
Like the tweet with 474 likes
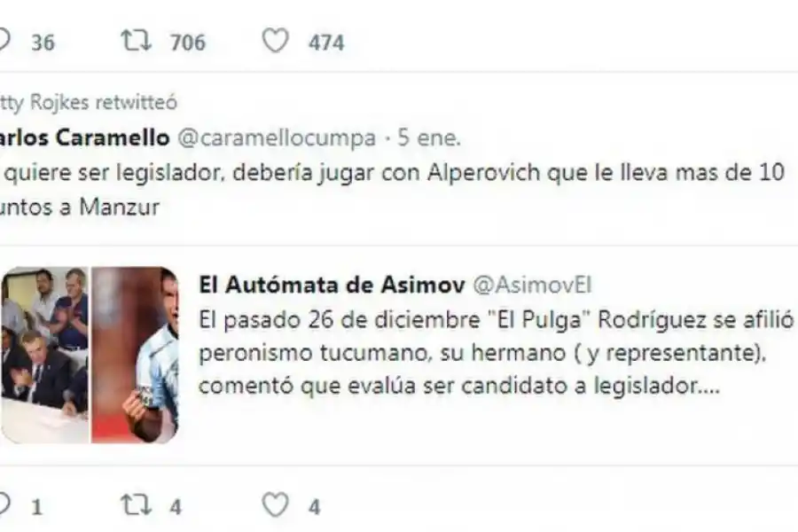click(276, 41)
